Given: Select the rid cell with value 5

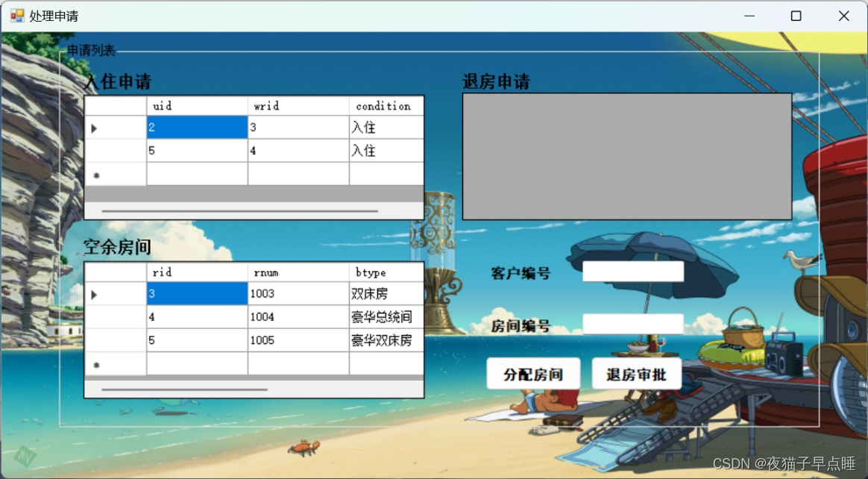Looking at the screenshot, I should tap(197, 340).
